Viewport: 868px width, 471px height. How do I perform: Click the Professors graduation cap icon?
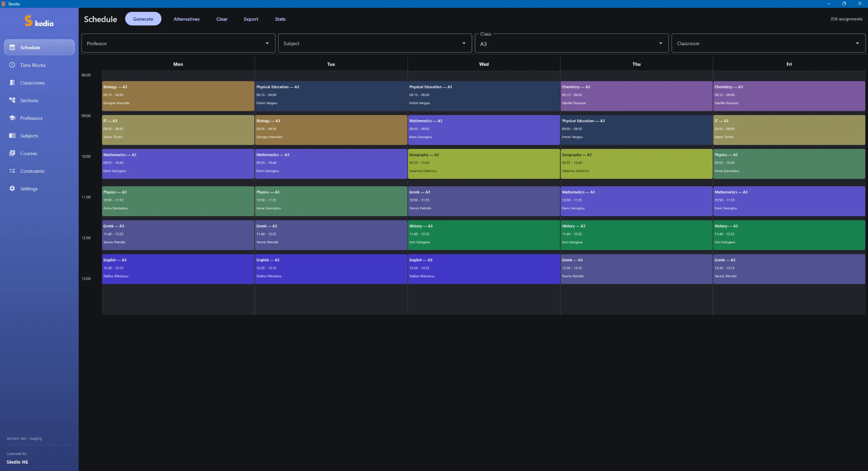coord(12,118)
